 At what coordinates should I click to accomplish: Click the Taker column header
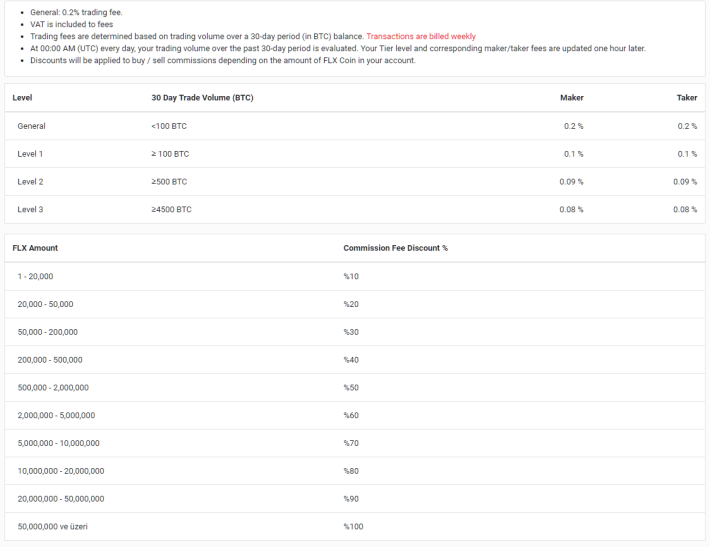(x=686, y=98)
